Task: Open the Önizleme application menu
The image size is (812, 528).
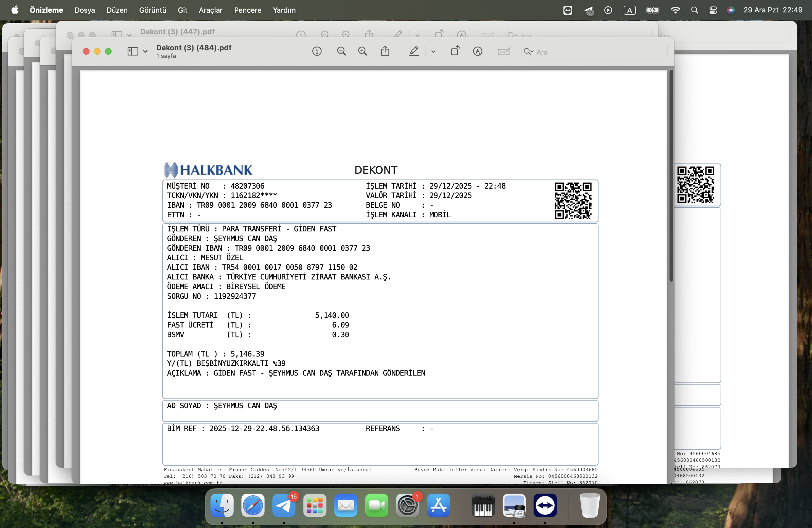Action: pyautogui.click(x=46, y=10)
